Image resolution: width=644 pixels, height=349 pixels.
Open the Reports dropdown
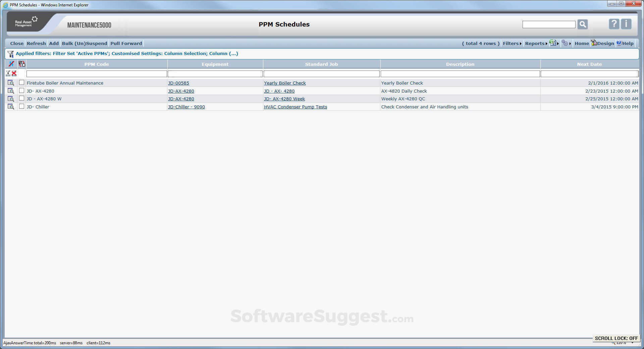(535, 43)
